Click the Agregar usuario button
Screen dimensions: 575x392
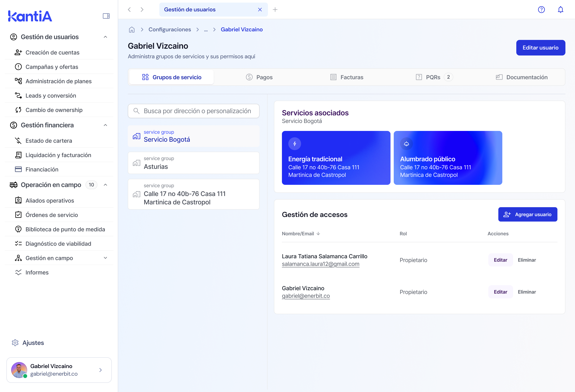527,214
